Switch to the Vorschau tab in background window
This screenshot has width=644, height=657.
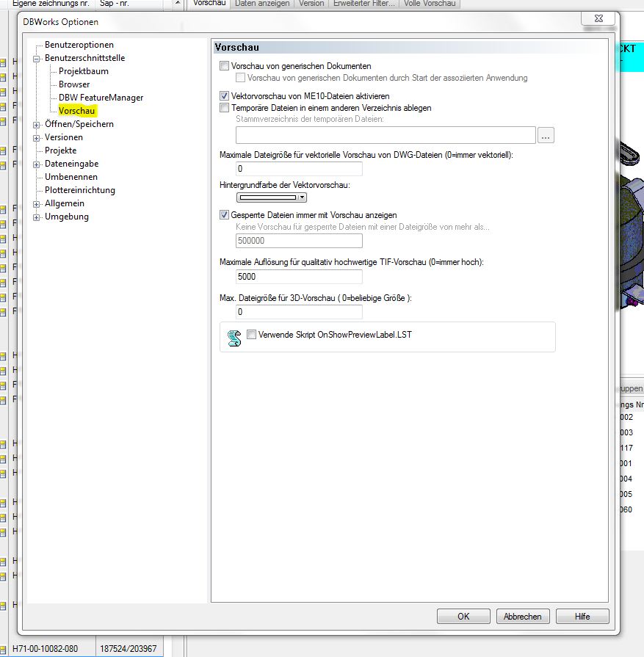click(x=209, y=4)
